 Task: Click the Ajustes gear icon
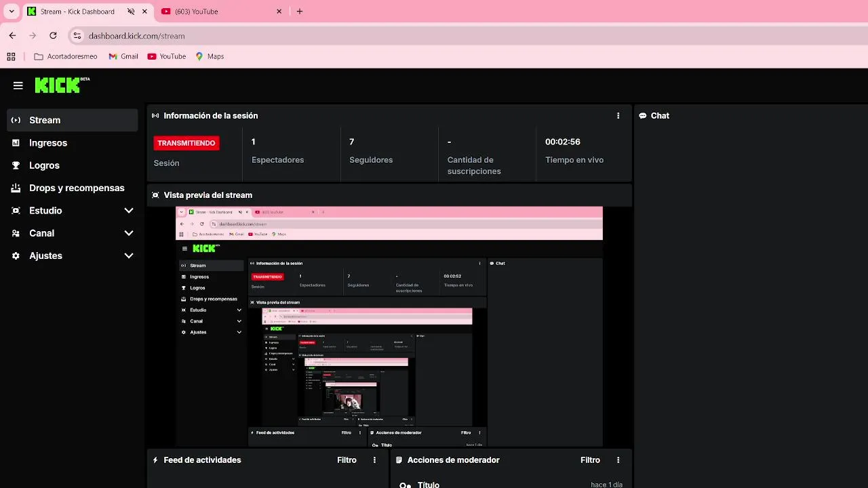(16, 256)
